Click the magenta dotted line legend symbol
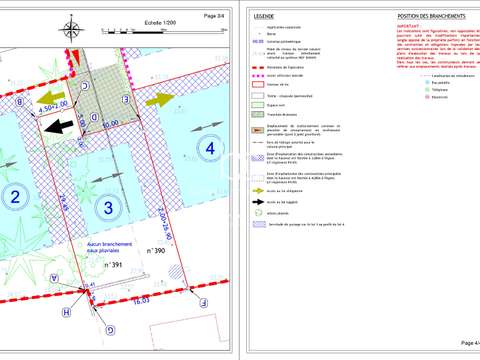This screenshot has height=360, width=480. pos(258,76)
